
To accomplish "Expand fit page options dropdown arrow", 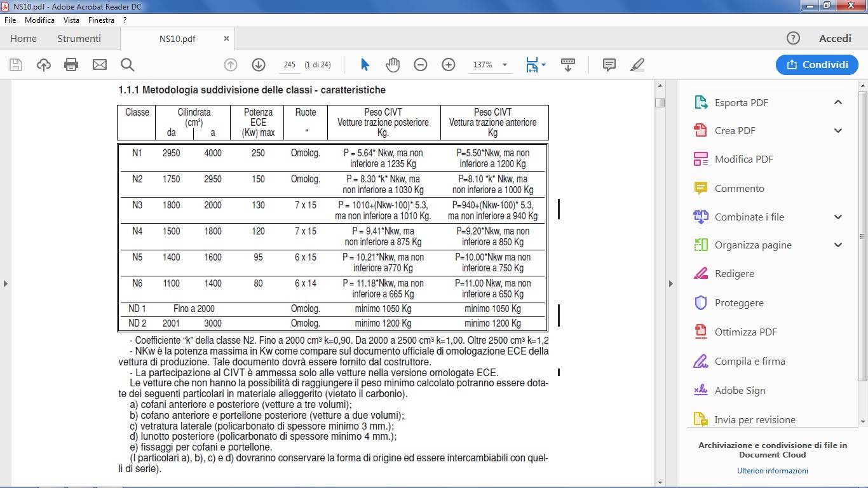I will 544,65.
